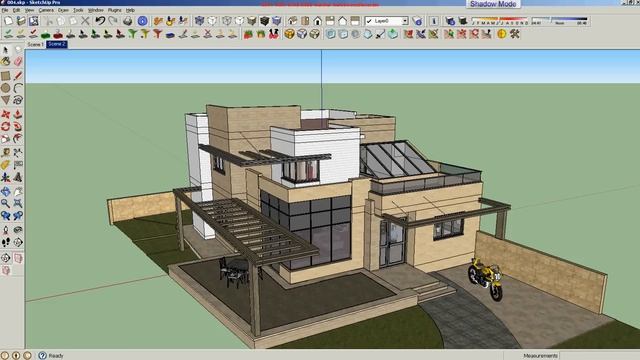Open the Shadow Settings icon
The height and width of the screenshot is (360, 640).
point(450,20)
